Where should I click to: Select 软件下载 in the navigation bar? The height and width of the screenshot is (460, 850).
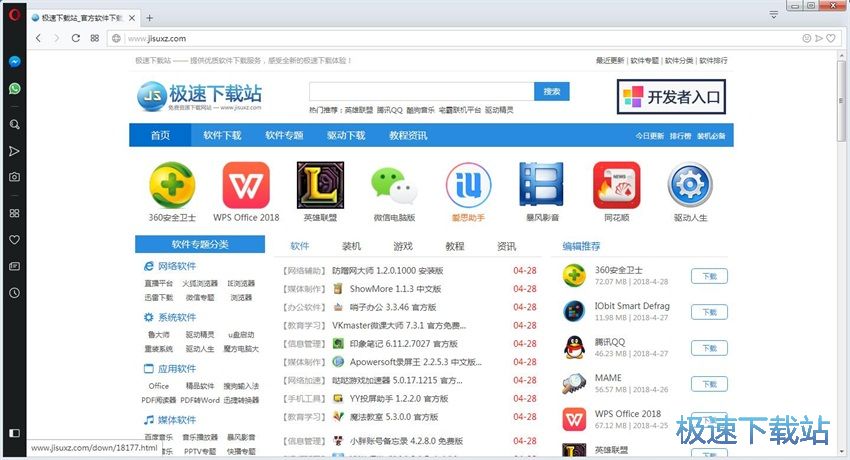pyautogui.click(x=222, y=135)
